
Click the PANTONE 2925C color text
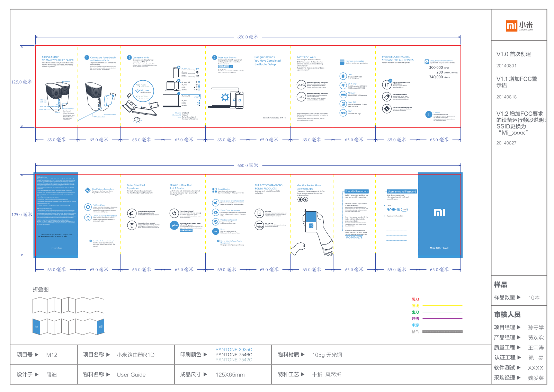pos(234,350)
